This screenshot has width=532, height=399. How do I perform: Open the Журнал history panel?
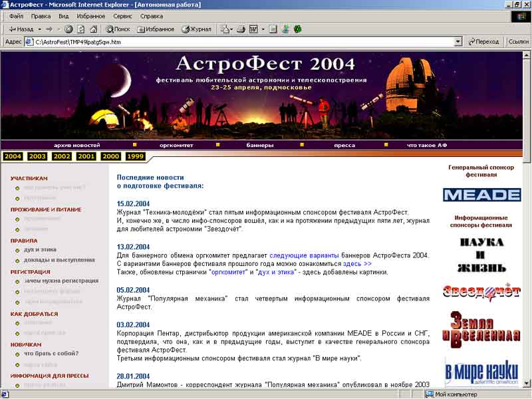tap(196, 29)
